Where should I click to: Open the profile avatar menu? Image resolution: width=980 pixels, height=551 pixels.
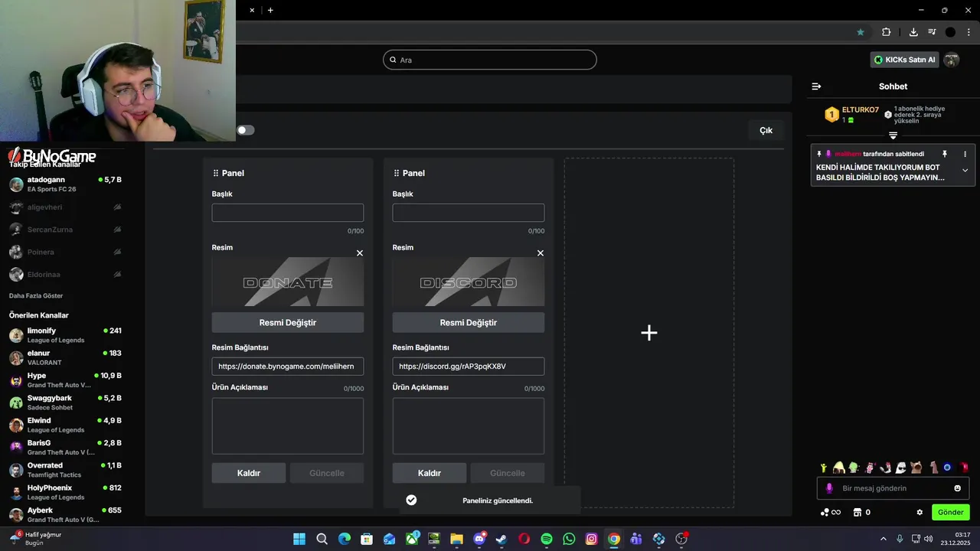(x=952, y=60)
